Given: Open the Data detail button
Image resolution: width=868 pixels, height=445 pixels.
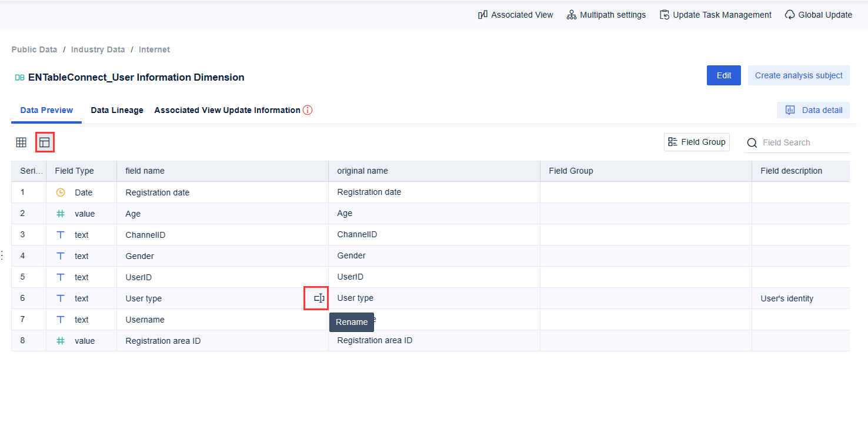Looking at the screenshot, I should [x=813, y=110].
